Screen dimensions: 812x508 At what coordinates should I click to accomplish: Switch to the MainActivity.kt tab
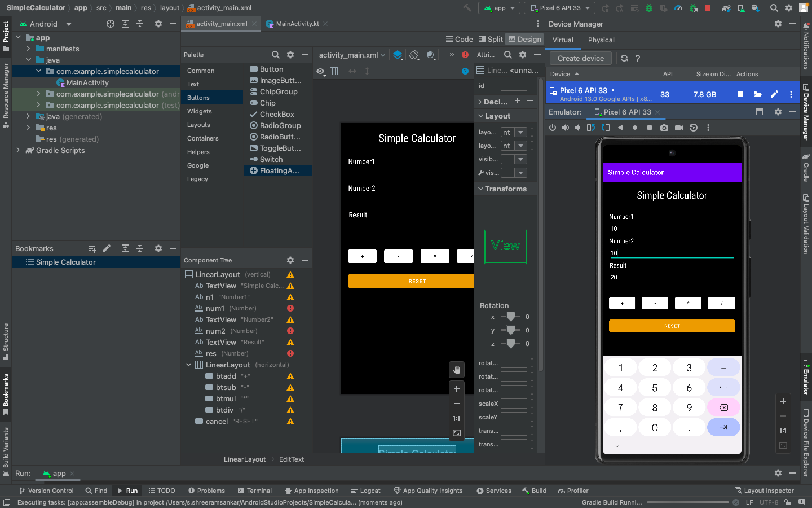tap(297, 24)
